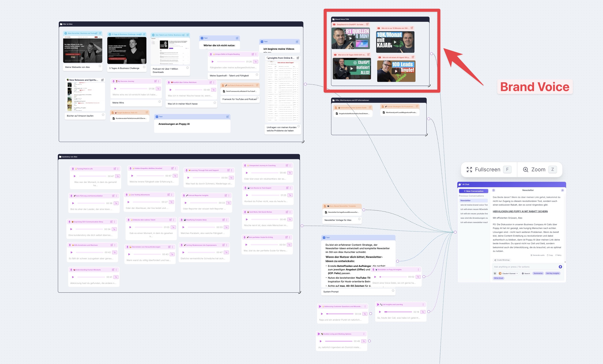Select the Newsletter previous conversation
This screenshot has width=603, height=364.
[465, 200]
